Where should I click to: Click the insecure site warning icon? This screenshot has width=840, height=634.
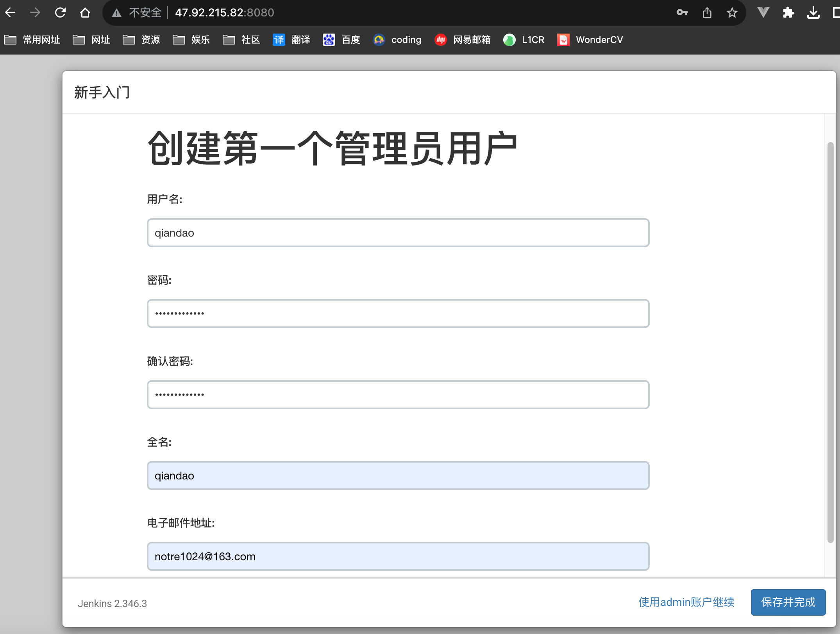pyautogui.click(x=116, y=13)
